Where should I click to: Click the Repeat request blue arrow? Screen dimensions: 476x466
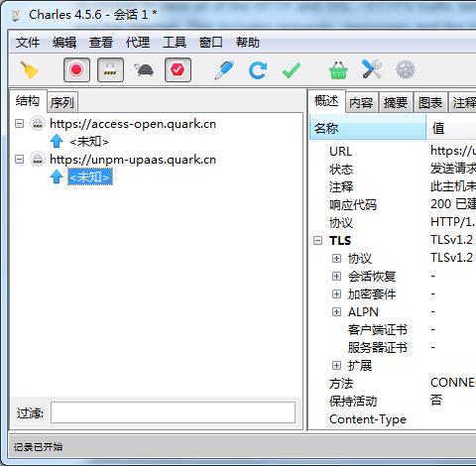click(x=258, y=70)
